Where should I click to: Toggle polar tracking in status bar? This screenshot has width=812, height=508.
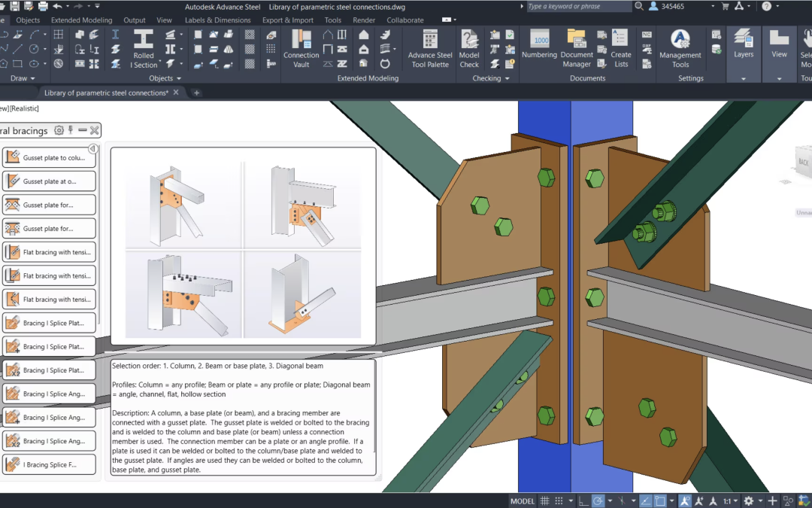(598, 500)
